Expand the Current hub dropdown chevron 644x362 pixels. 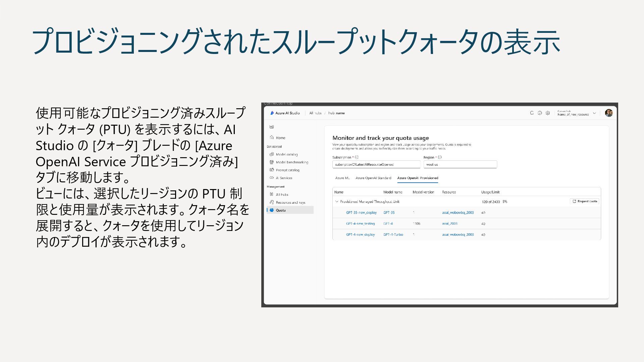coord(594,113)
